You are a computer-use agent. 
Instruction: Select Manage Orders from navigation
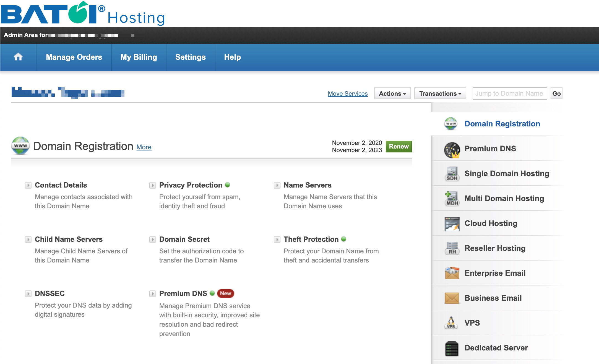tap(74, 57)
